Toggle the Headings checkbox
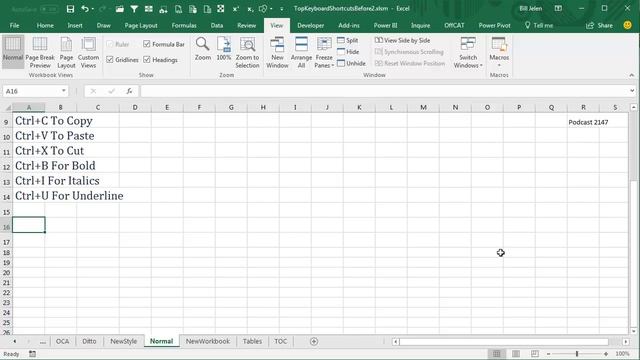The height and width of the screenshot is (360, 640). tap(147, 60)
